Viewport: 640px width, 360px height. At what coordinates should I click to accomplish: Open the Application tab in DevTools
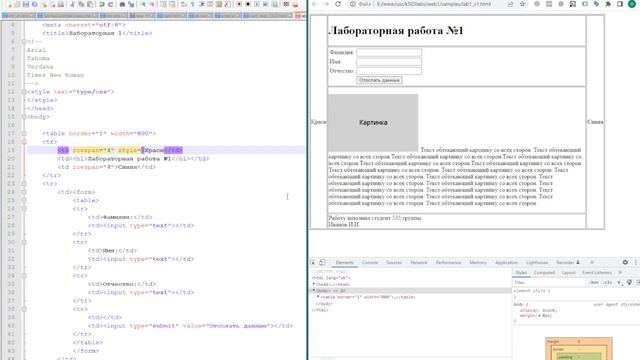pyautogui.click(x=506, y=262)
